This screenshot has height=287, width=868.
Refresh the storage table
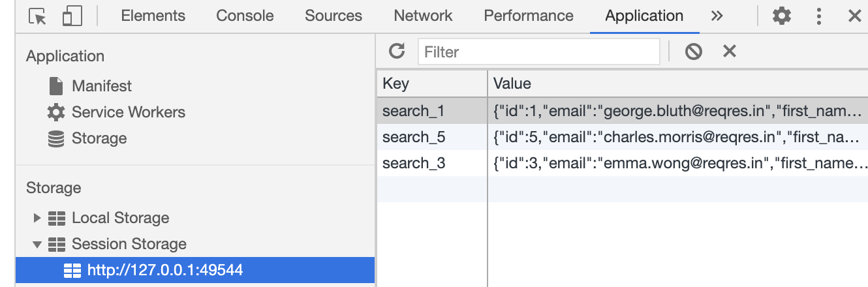397,51
